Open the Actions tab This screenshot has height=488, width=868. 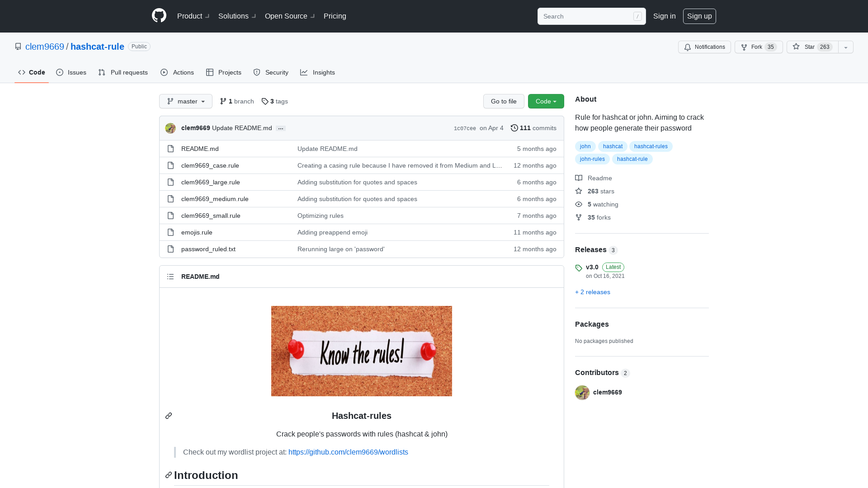pyautogui.click(x=177, y=72)
